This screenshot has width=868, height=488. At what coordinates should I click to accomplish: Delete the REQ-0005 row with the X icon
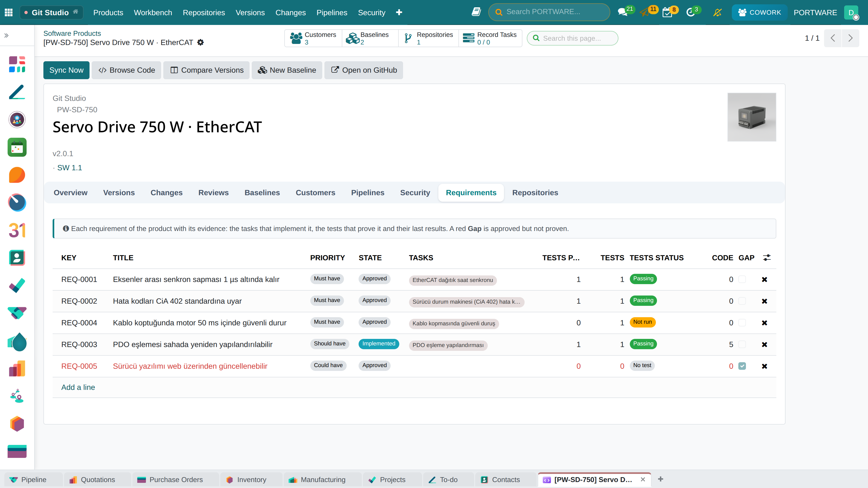764,366
